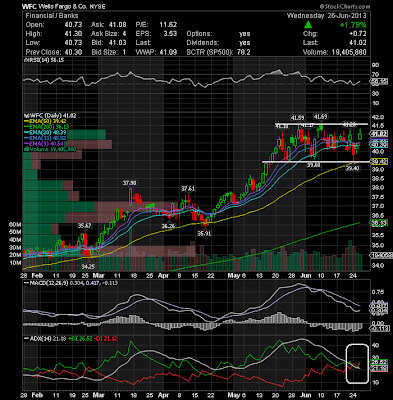
Task: Select the 35.91 low price label
Action: [x=204, y=234]
